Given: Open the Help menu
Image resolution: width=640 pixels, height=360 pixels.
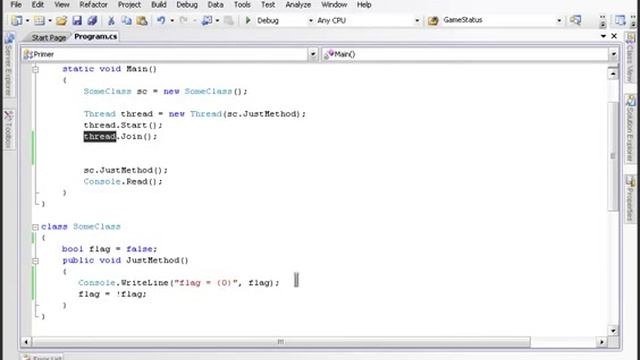Looking at the screenshot, I should [x=364, y=5].
